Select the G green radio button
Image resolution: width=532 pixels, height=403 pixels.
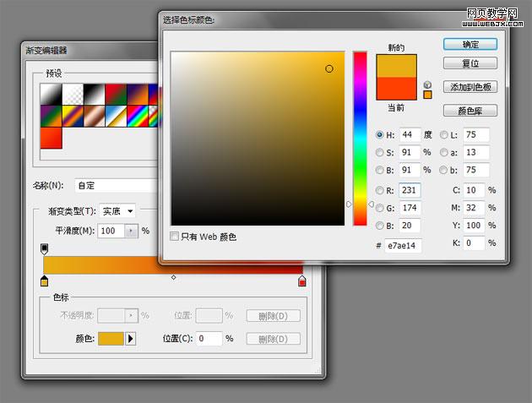[x=380, y=208]
